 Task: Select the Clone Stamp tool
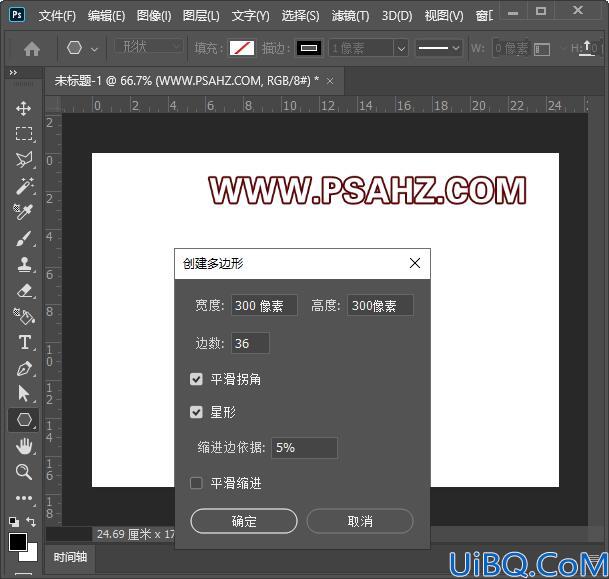24,264
